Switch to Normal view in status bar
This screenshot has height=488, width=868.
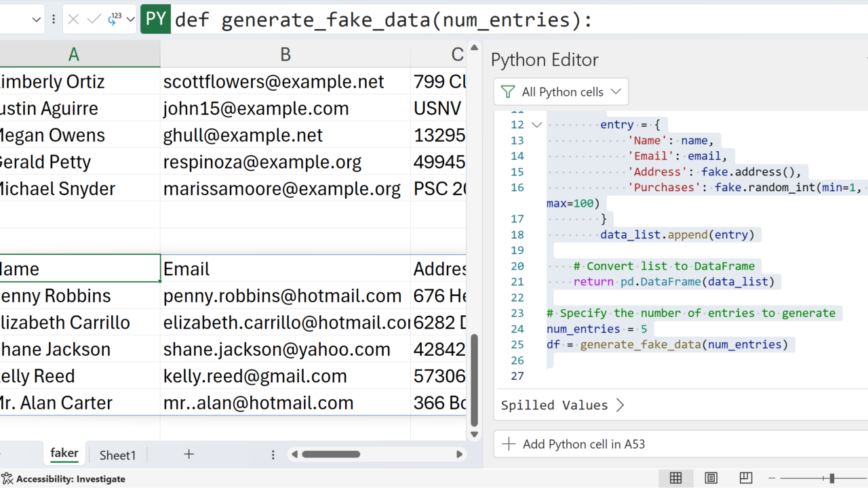click(x=675, y=479)
